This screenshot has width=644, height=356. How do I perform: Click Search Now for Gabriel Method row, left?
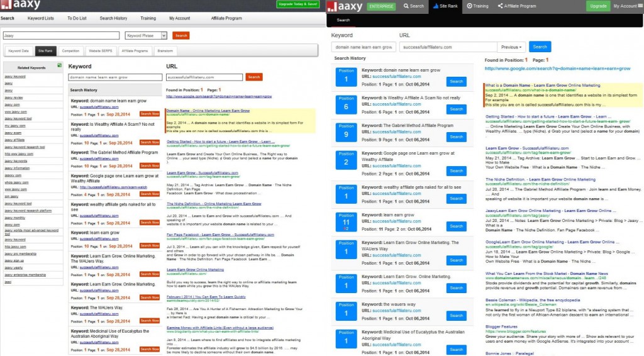click(x=150, y=166)
